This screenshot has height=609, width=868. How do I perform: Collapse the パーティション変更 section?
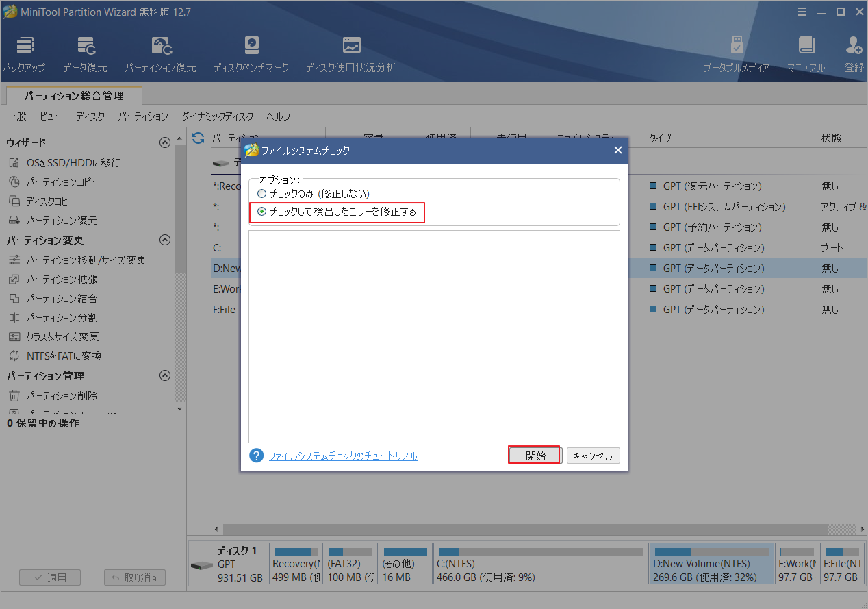coord(165,240)
